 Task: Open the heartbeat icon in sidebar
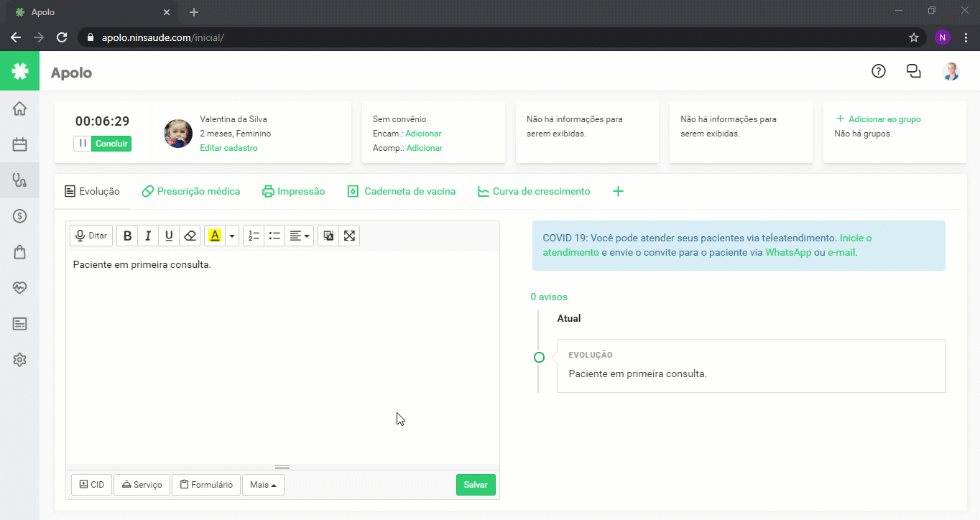click(19, 288)
